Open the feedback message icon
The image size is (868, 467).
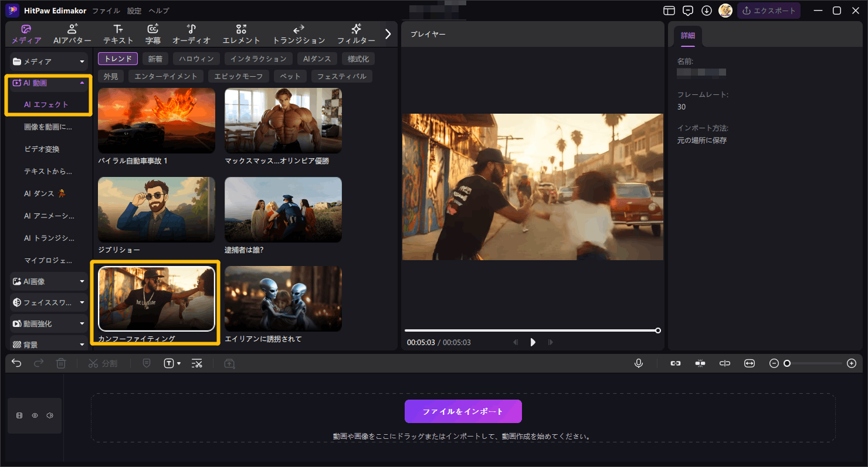coord(688,11)
